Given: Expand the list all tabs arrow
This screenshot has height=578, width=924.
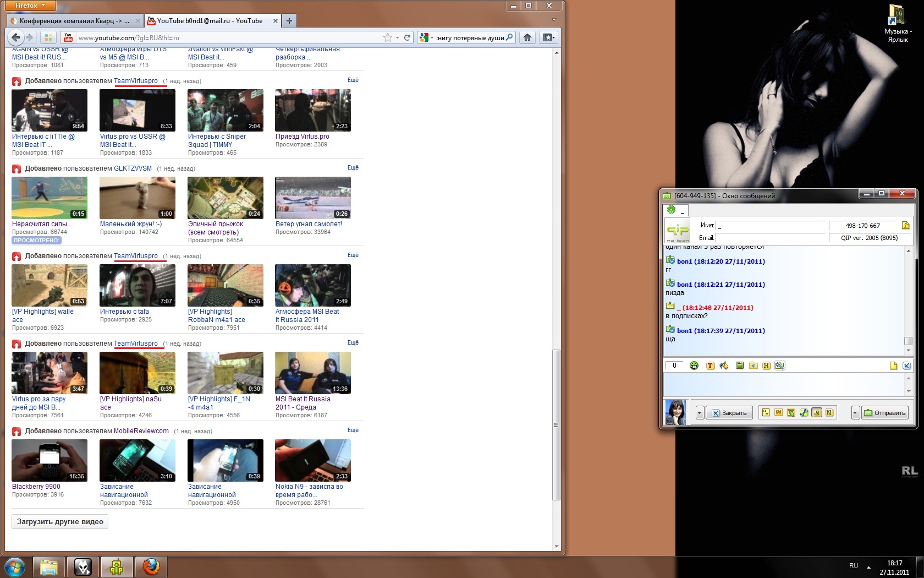Looking at the screenshot, I should pyautogui.click(x=554, y=20).
